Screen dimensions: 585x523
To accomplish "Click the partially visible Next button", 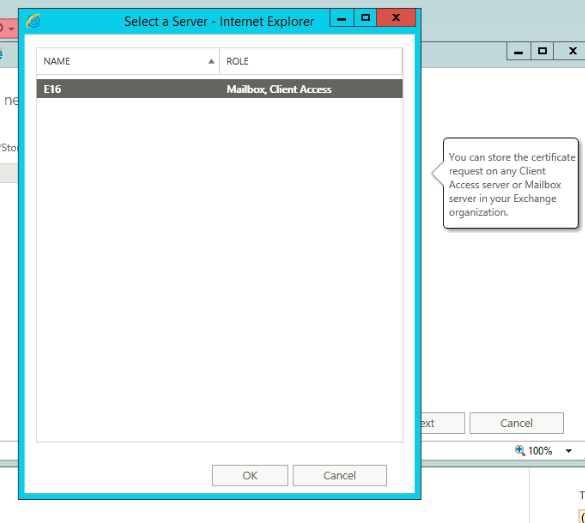I will (443, 423).
